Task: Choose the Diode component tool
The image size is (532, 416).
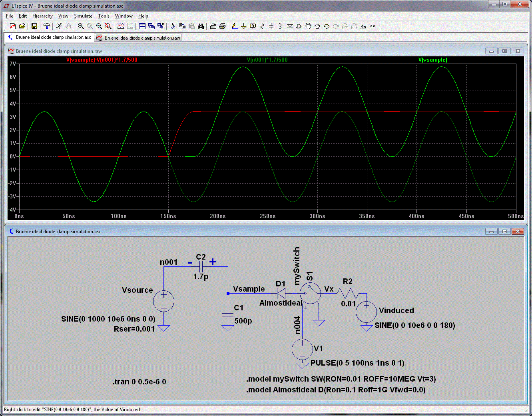Action: [290, 26]
